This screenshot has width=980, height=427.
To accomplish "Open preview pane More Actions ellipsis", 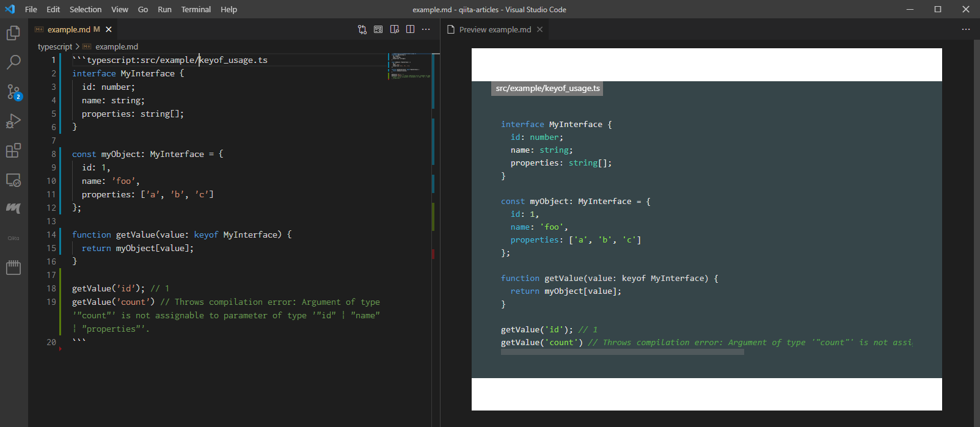I will [x=966, y=29].
